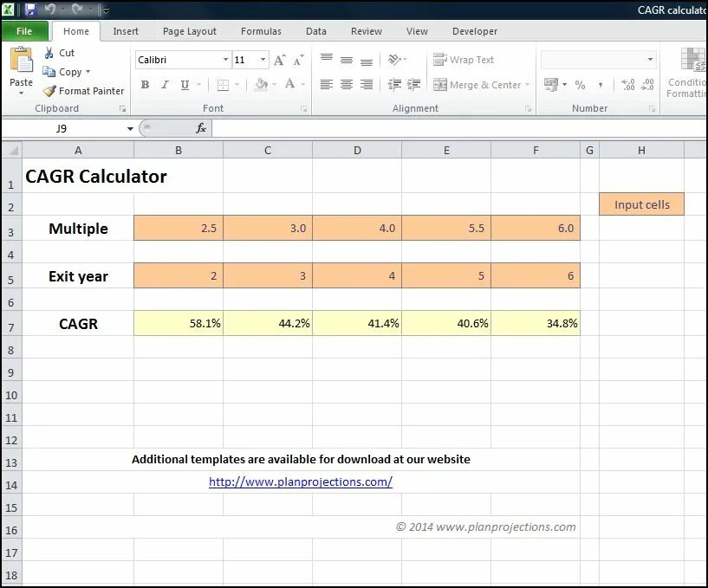Open Clipboard group dialog launcher
Image resolution: width=708 pixels, height=588 pixels.
coord(122,109)
